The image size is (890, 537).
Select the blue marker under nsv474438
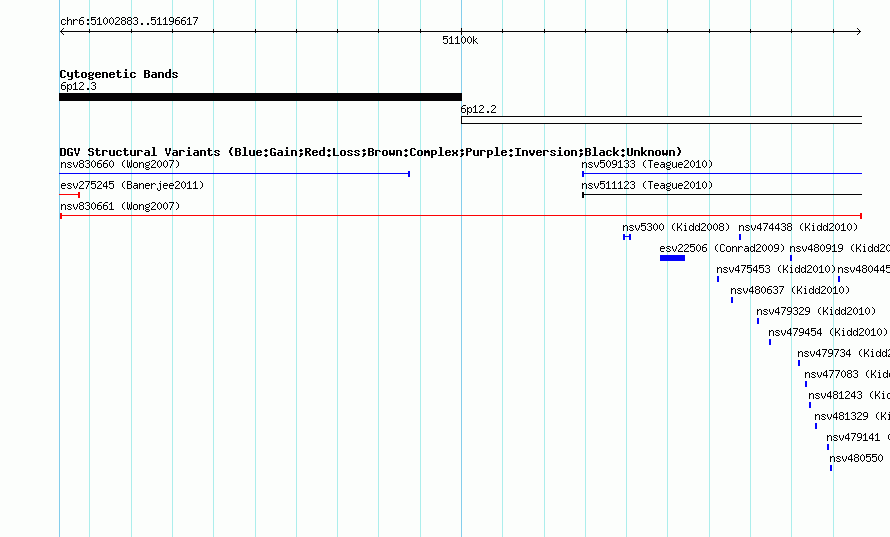click(x=740, y=237)
